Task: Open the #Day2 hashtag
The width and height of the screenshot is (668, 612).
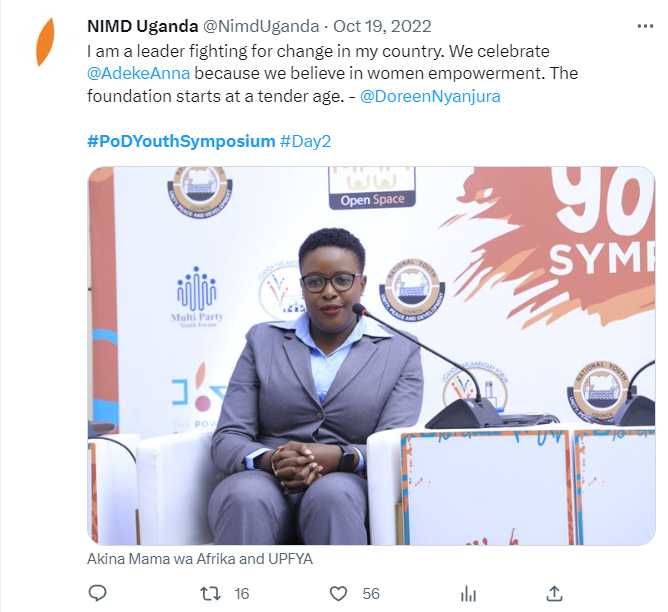Action: click(305, 141)
